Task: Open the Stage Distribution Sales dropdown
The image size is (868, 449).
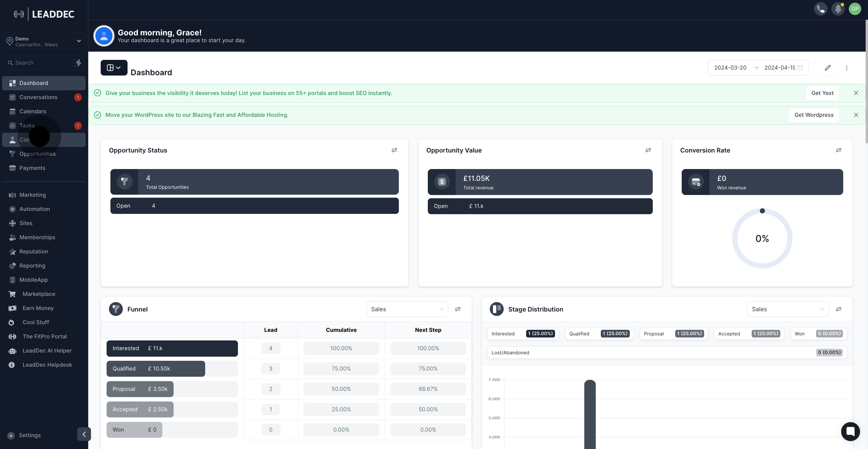Action: pyautogui.click(x=788, y=309)
